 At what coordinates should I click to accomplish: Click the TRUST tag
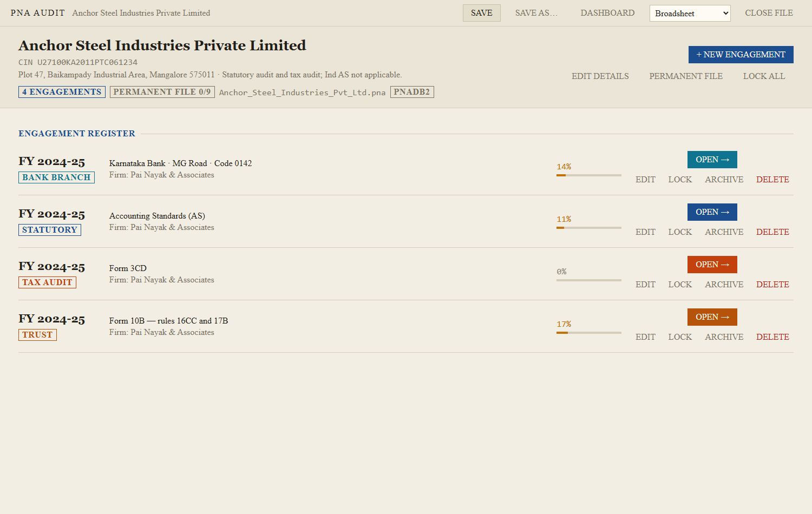tap(37, 335)
